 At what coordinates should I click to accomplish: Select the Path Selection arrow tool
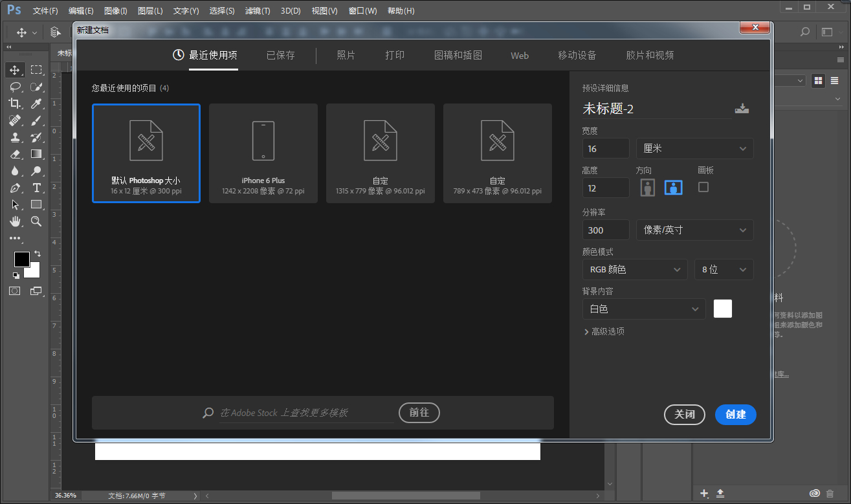click(16, 204)
